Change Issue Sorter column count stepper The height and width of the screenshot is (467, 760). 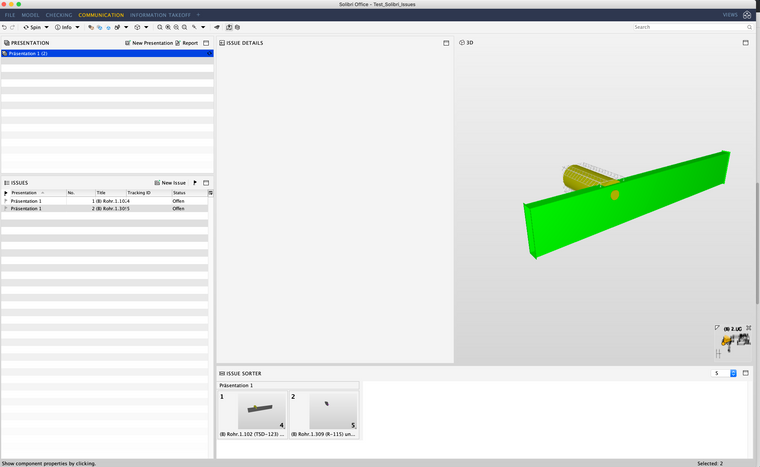pyautogui.click(x=733, y=373)
